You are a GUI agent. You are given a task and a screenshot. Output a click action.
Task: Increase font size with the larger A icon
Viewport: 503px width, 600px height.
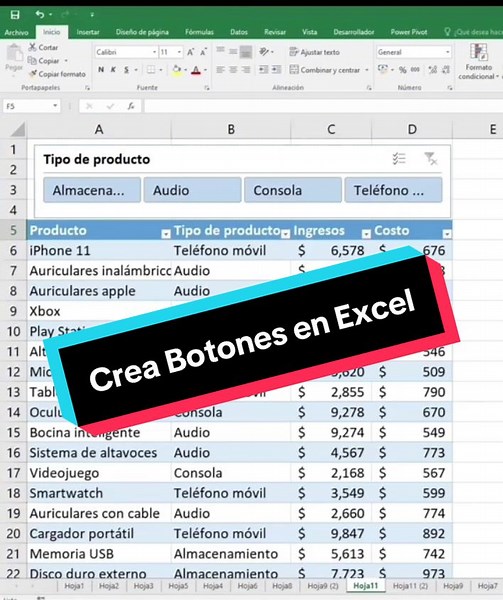click(x=190, y=52)
